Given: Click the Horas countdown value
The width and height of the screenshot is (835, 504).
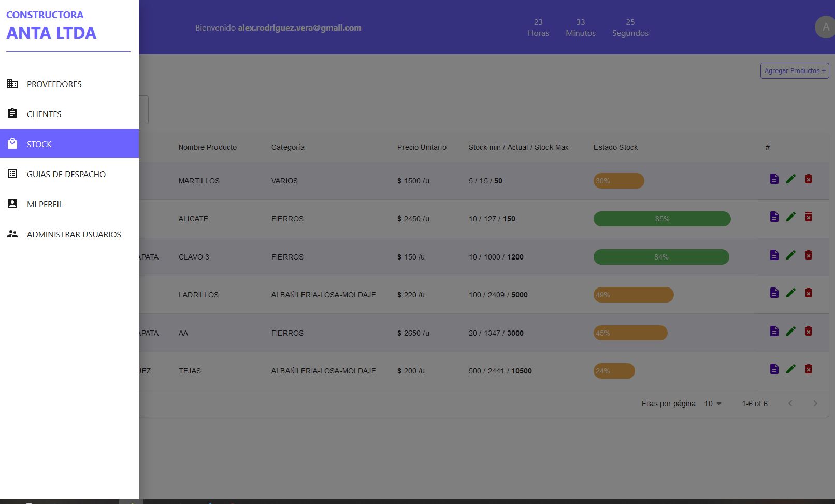Looking at the screenshot, I should coord(538,22).
